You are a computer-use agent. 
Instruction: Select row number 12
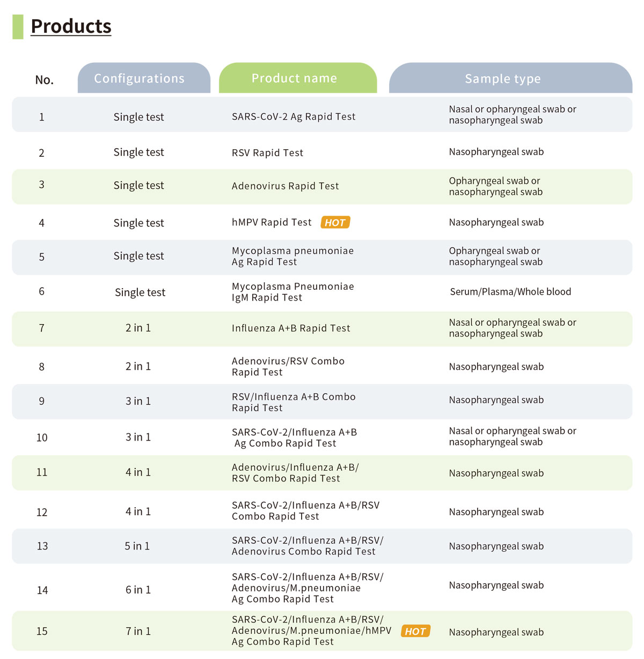pyautogui.click(x=42, y=512)
